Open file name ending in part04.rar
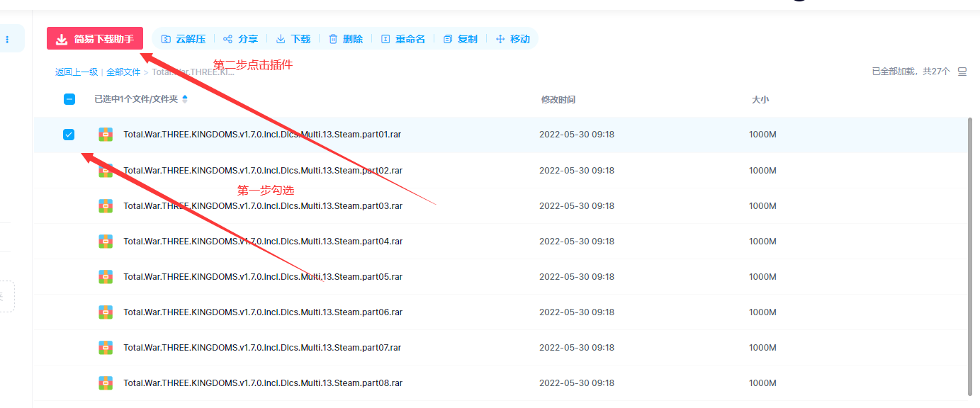Image resolution: width=980 pixels, height=408 pixels. pos(263,241)
